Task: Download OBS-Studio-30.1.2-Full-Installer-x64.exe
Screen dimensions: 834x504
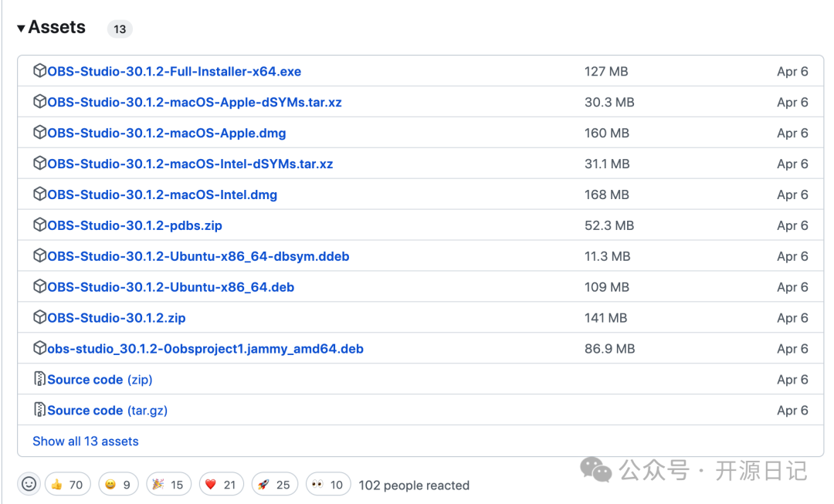Action: 174,71
